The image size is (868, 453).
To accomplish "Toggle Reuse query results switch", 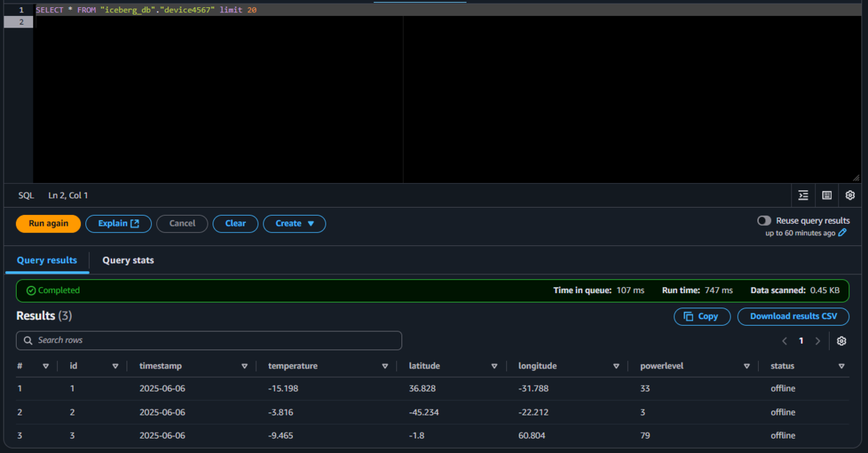I will (x=764, y=221).
